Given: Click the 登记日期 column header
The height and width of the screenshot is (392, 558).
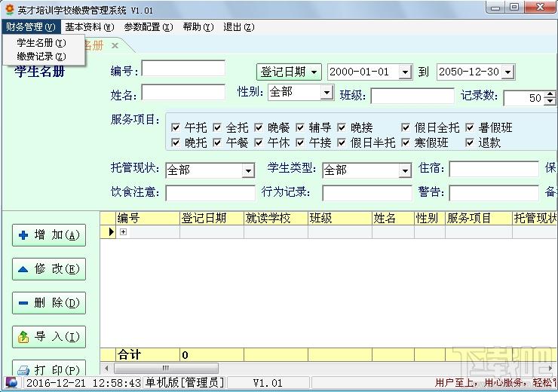Looking at the screenshot, I should click(x=212, y=218).
